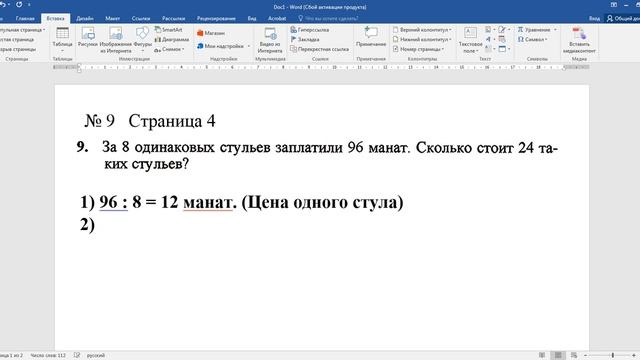The height and width of the screenshot is (360, 640).
Task: Open the Макет (Layout) tab
Action: 112,18
